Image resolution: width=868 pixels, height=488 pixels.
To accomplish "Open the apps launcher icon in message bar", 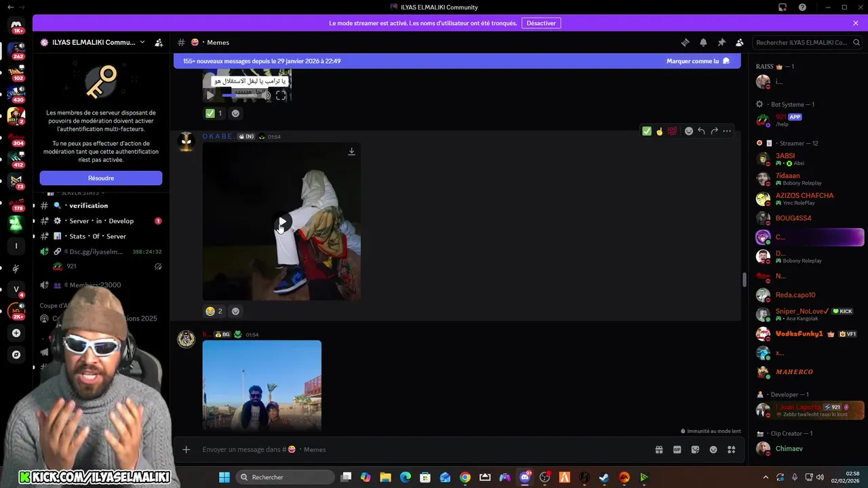I will (732, 449).
